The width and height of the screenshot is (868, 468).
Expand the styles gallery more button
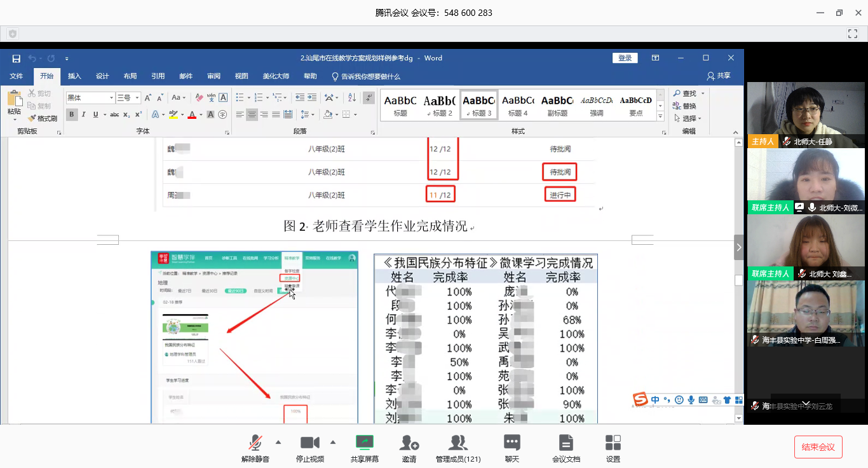[660, 116]
